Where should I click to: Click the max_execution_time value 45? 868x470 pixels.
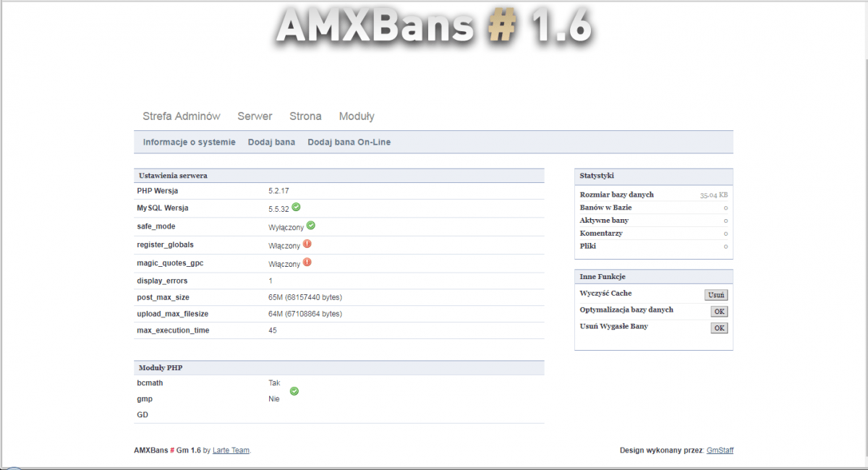(273, 330)
